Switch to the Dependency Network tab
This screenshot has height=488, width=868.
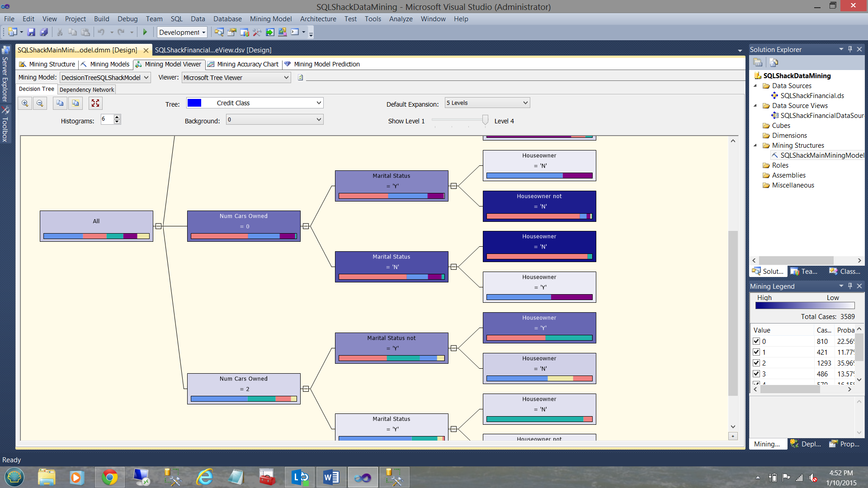click(86, 89)
